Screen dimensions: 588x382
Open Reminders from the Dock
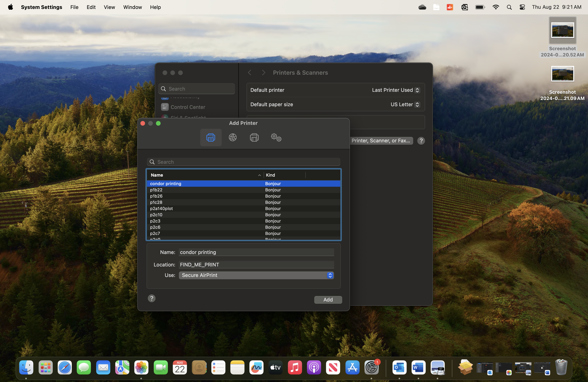click(x=218, y=367)
